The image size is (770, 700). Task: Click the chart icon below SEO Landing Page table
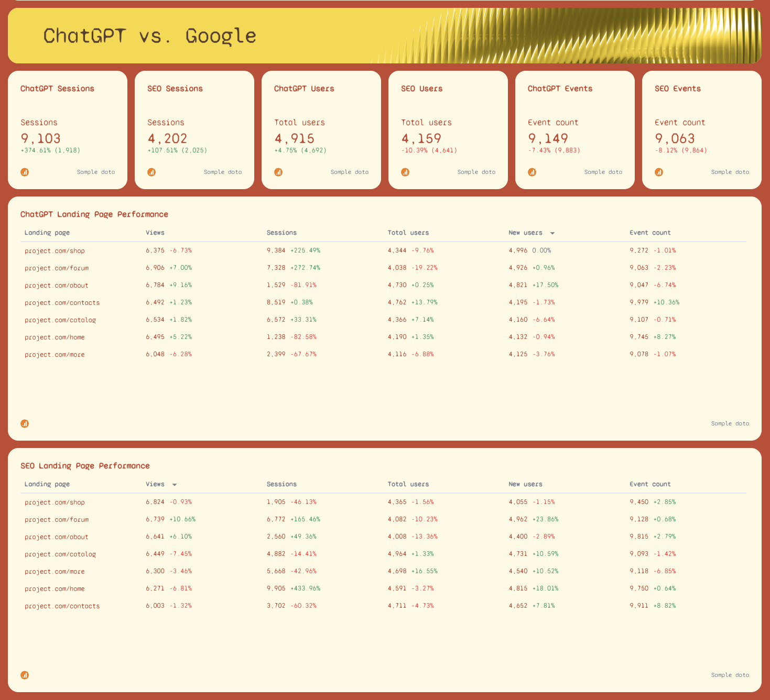tap(25, 675)
